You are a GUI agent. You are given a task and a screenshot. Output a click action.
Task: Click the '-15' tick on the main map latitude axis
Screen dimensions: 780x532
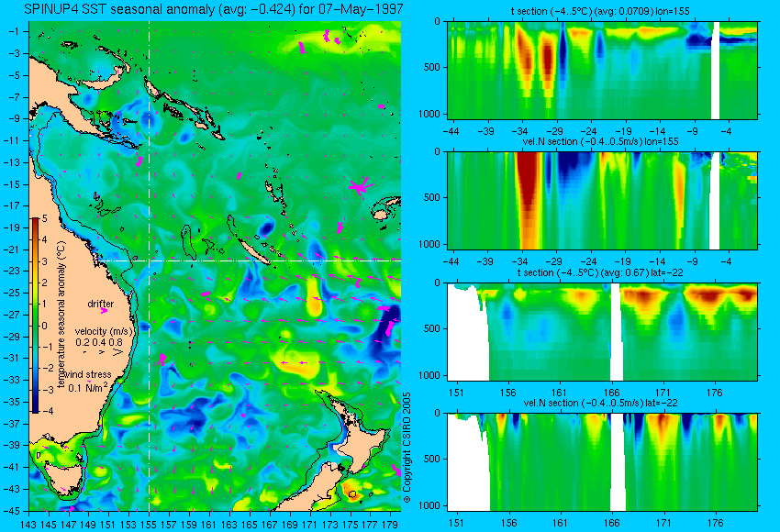click(13, 184)
